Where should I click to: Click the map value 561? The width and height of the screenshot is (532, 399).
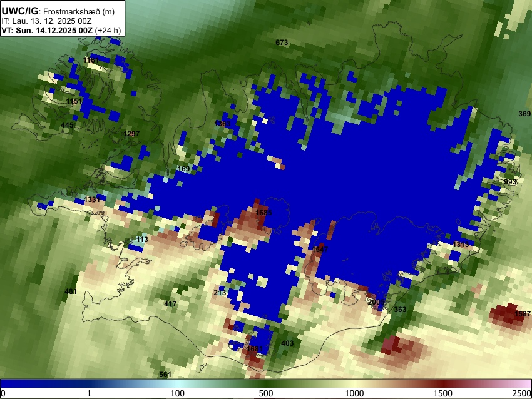[165, 375]
